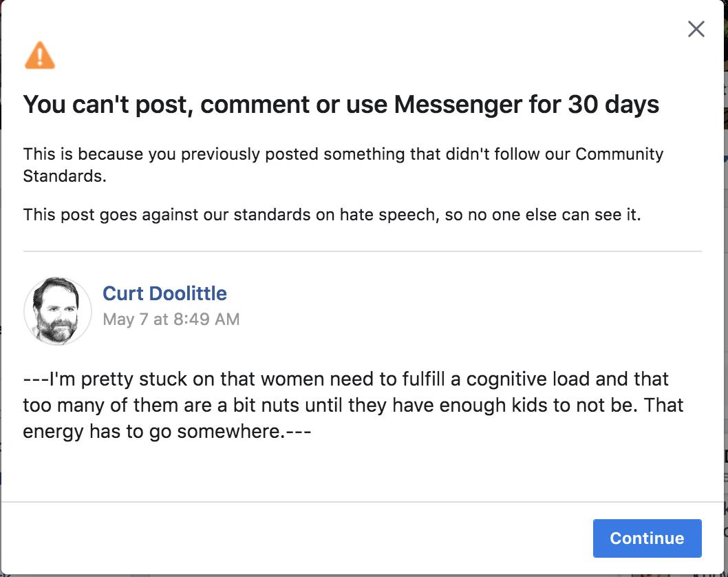Click the Community Standards text
Image resolution: width=728 pixels, height=577 pixels.
pos(619,154)
